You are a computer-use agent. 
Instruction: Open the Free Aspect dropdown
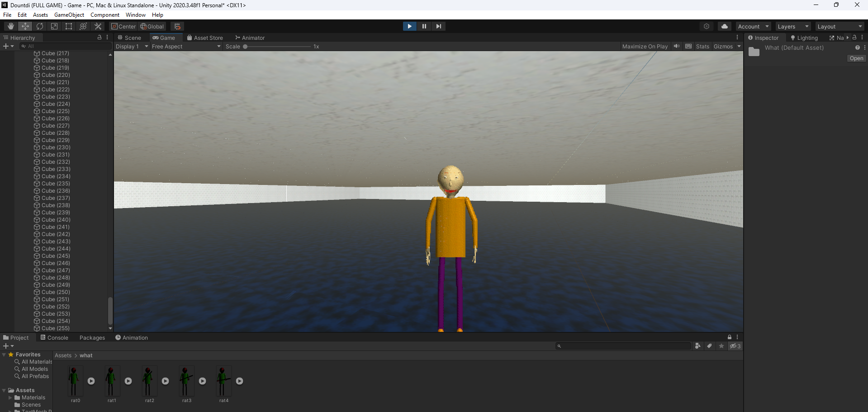pyautogui.click(x=186, y=46)
